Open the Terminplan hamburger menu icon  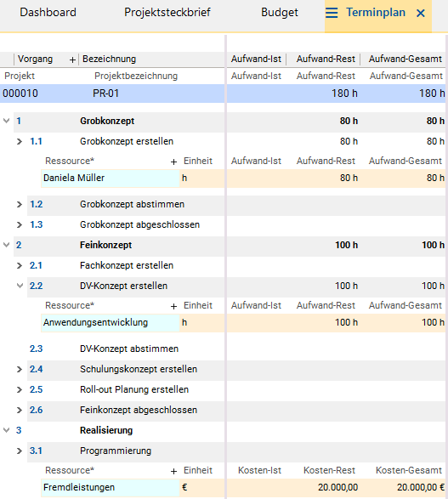point(332,13)
